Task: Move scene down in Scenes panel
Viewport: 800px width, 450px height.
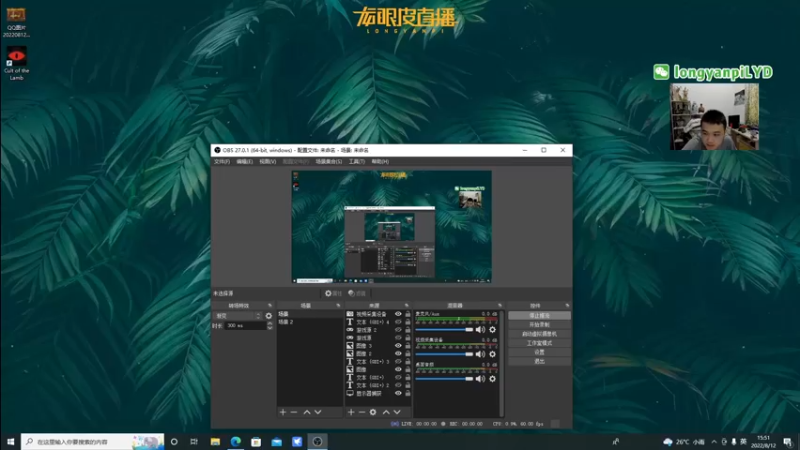Action: (x=318, y=412)
